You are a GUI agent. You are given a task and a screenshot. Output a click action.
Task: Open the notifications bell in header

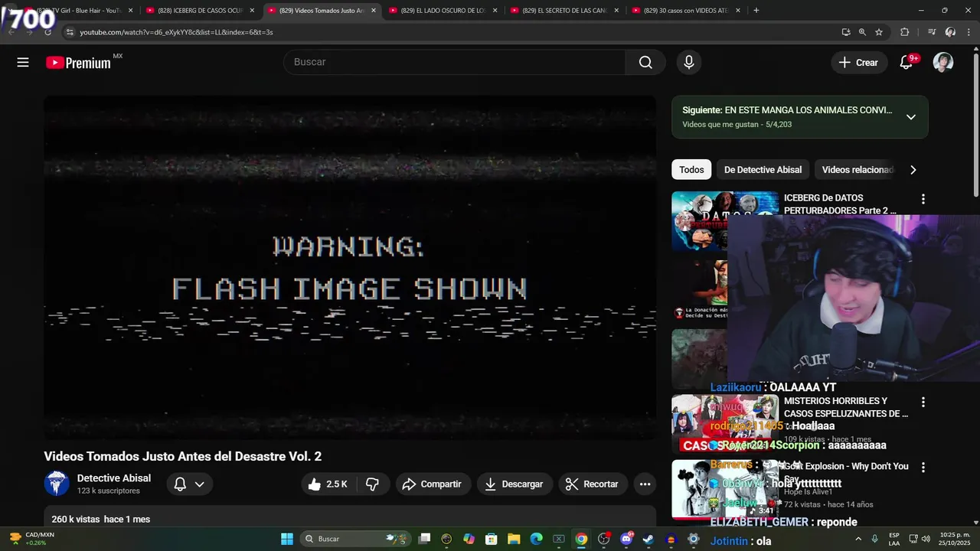pos(906,63)
